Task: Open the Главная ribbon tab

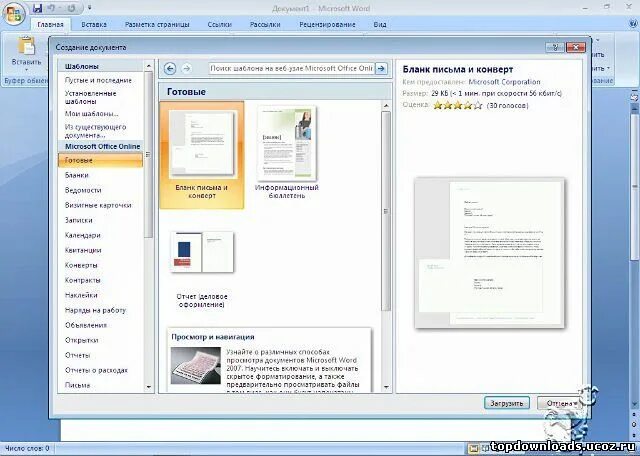Action: point(50,24)
